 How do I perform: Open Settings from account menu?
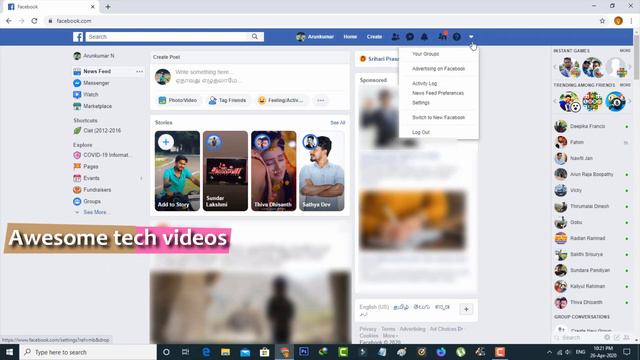pos(421,103)
